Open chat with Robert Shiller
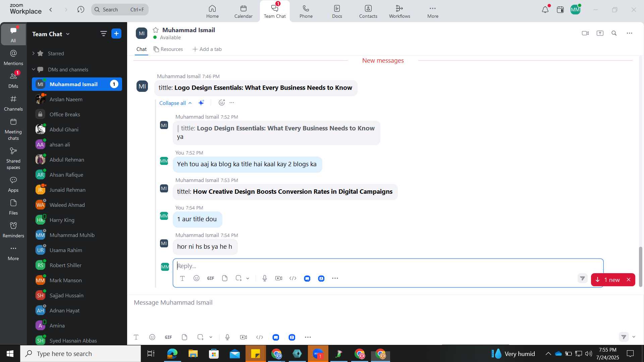 tap(77, 265)
